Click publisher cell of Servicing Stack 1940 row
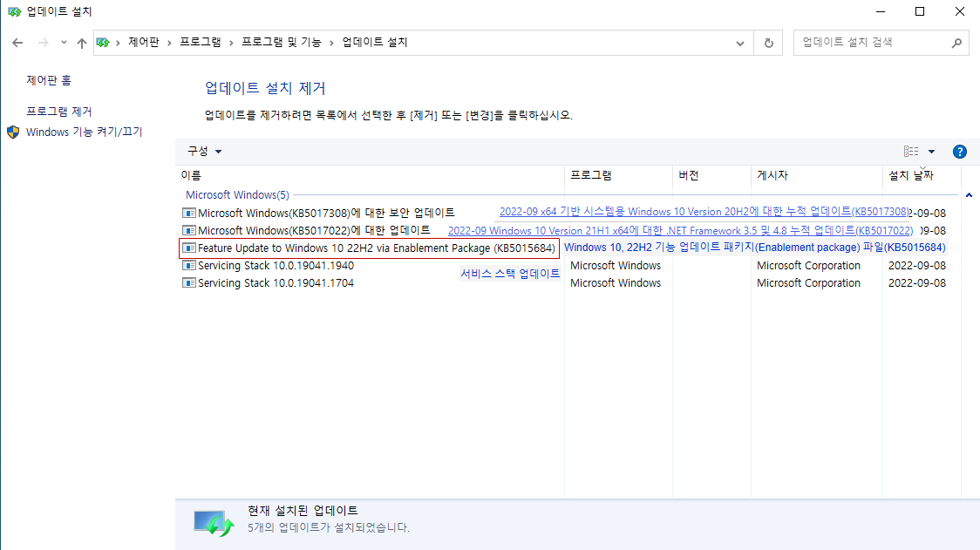Screen dimensions: 980x550 click(x=808, y=266)
